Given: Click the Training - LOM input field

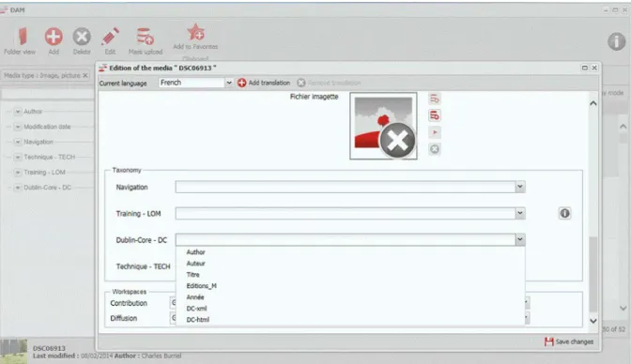Looking at the screenshot, I should click(x=346, y=213).
